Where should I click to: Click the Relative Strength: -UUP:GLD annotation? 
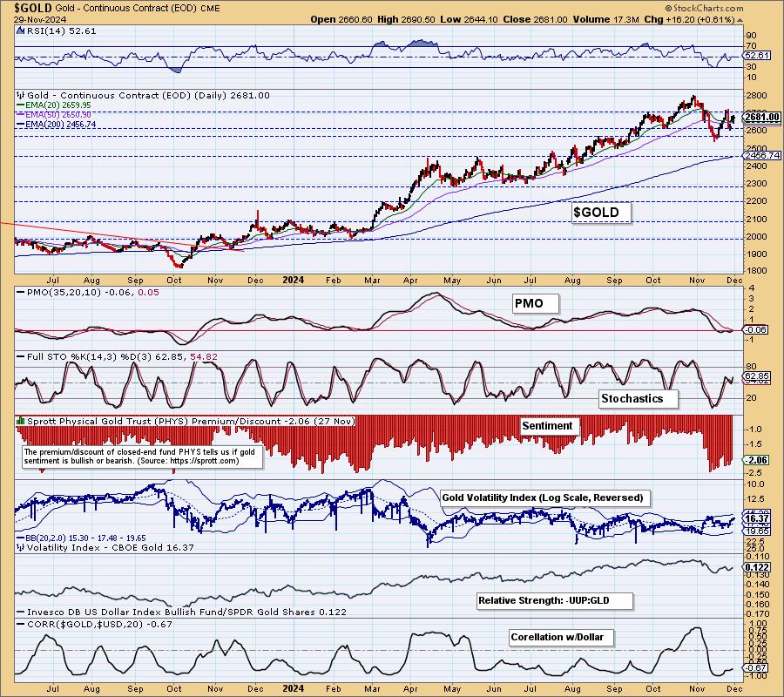click(x=555, y=600)
